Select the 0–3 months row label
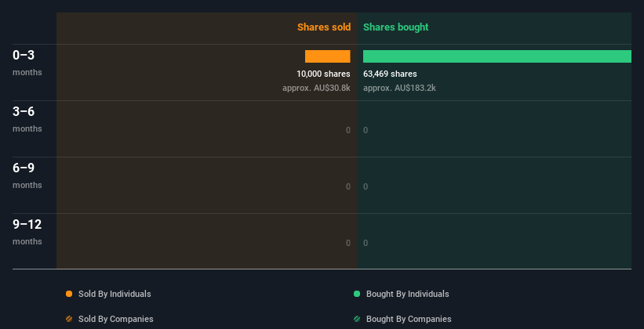This screenshot has width=644, height=329. coord(27,63)
